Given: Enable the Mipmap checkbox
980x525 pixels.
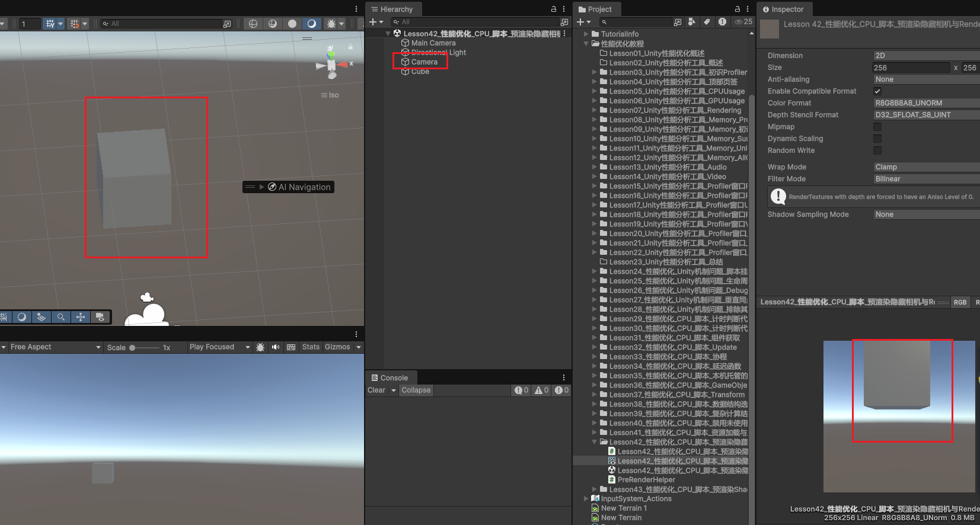Looking at the screenshot, I should tap(877, 127).
